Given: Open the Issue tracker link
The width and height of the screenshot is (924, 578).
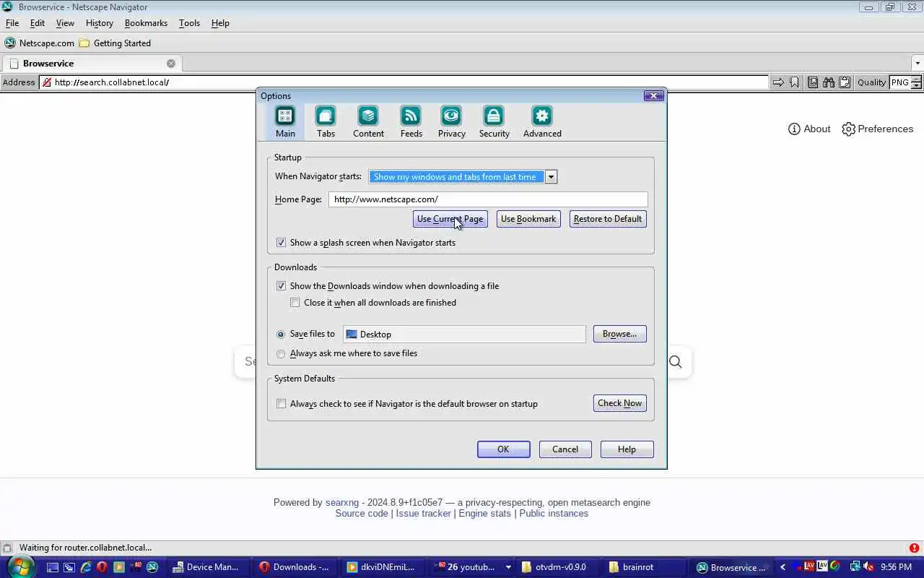Looking at the screenshot, I should (x=423, y=514).
